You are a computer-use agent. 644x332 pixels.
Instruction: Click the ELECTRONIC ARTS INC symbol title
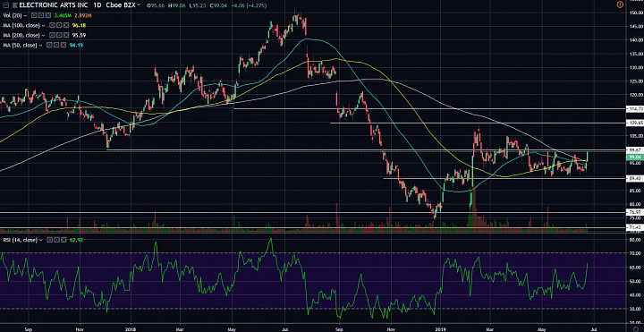[54, 5]
